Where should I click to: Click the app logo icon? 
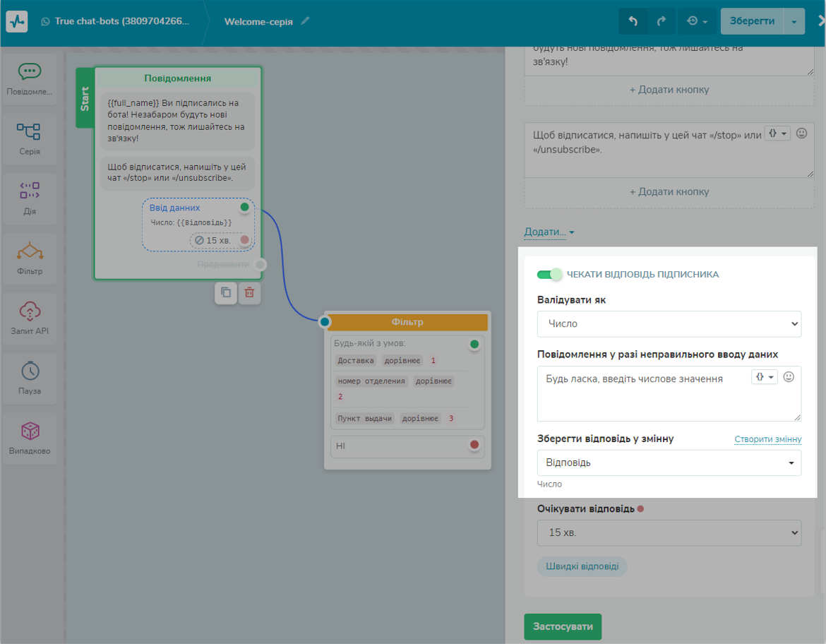17,22
